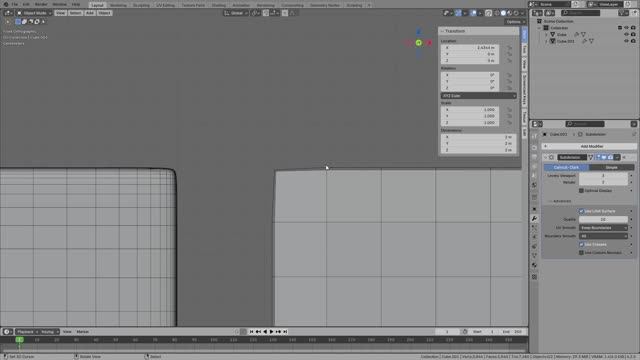Click the Levels Viewport value field

[603, 176]
